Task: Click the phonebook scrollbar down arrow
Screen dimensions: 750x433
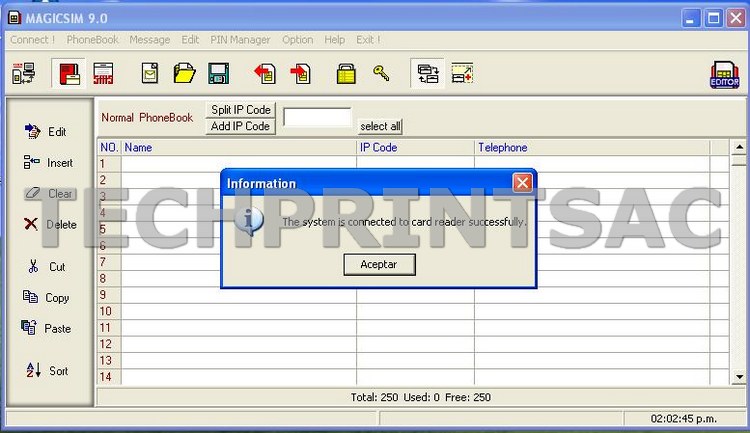Action: tap(739, 377)
